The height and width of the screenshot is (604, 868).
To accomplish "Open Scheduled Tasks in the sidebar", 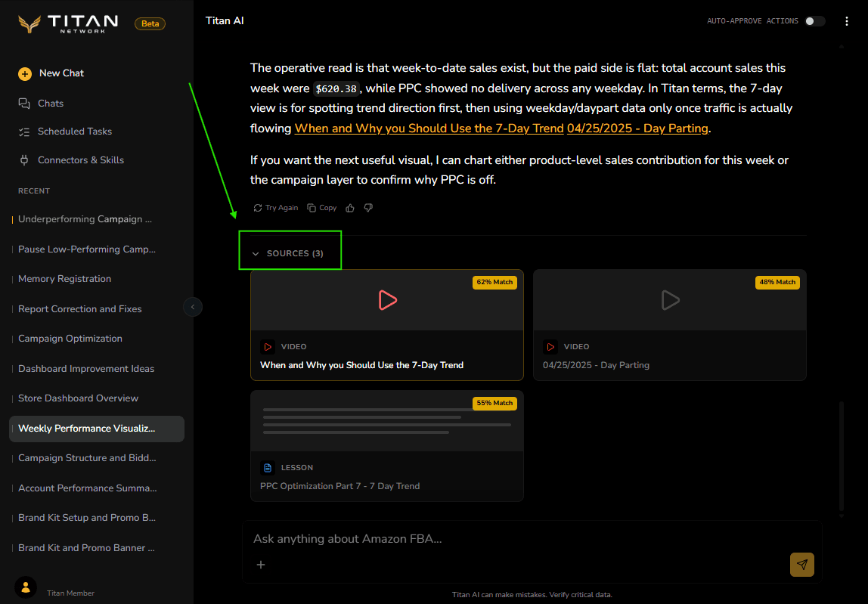I will tap(75, 132).
